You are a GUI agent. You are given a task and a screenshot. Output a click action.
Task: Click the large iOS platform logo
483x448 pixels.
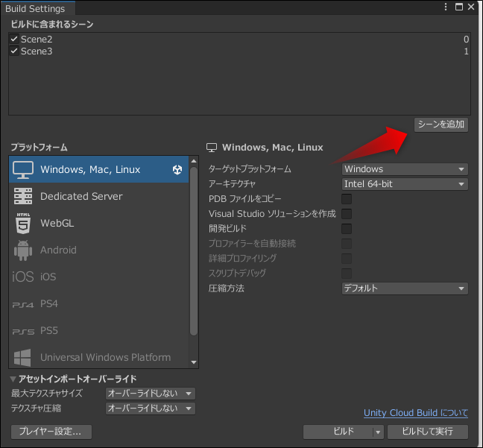click(23, 277)
